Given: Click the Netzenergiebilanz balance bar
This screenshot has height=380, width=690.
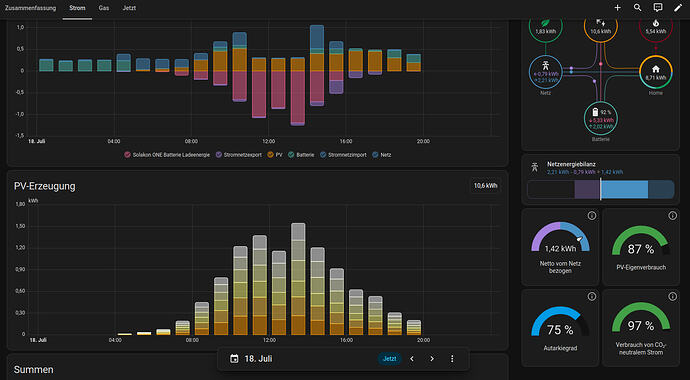Looking at the screenshot, I should point(601,189).
